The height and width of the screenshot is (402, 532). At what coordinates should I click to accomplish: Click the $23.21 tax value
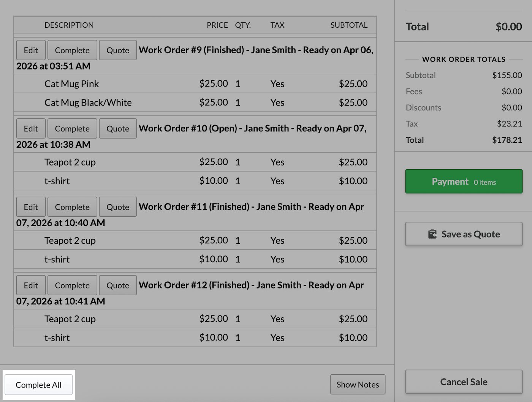point(509,124)
